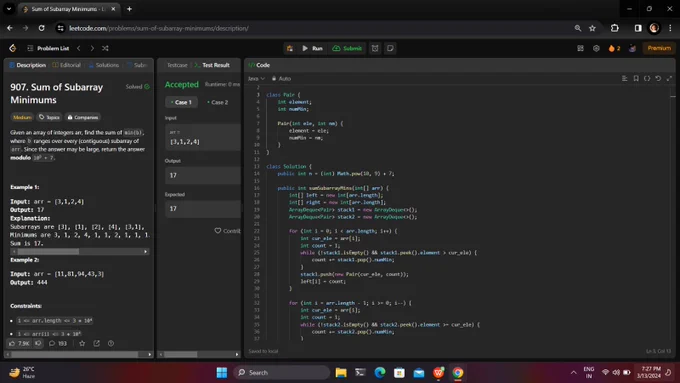The image size is (680, 383).
Task: Select Case 1 test case
Action: 181,102
